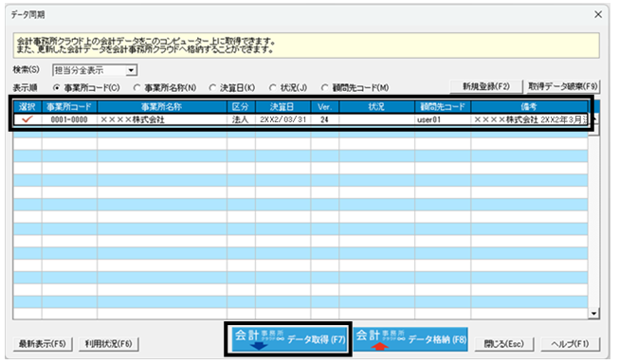
Task: Click the 顧問先コード column header
Action: click(x=443, y=106)
